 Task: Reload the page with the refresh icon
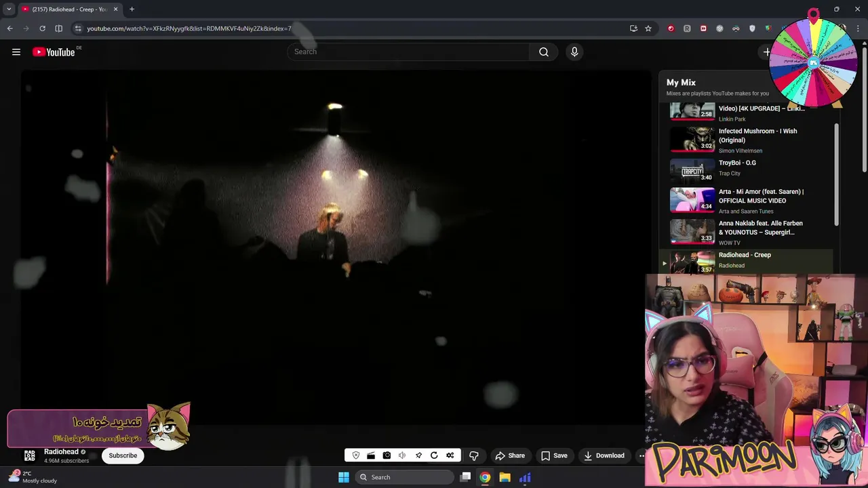point(42,28)
